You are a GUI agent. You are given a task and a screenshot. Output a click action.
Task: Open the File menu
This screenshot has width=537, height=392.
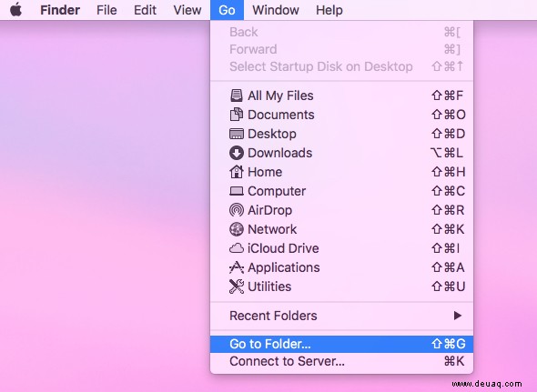(106, 10)
